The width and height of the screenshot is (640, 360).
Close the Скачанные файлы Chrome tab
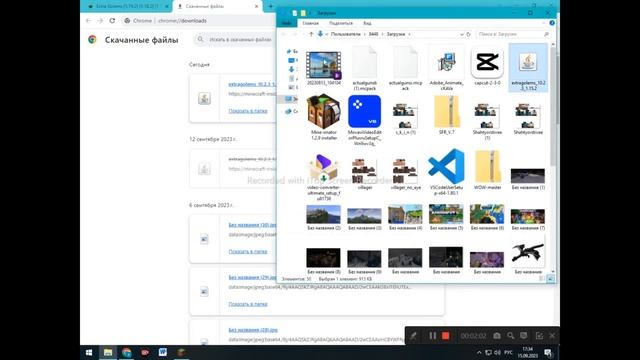257,7
